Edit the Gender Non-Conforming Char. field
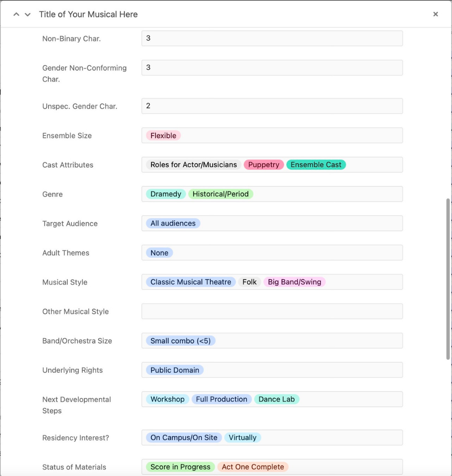452x476 pixels. click(272, 68)
